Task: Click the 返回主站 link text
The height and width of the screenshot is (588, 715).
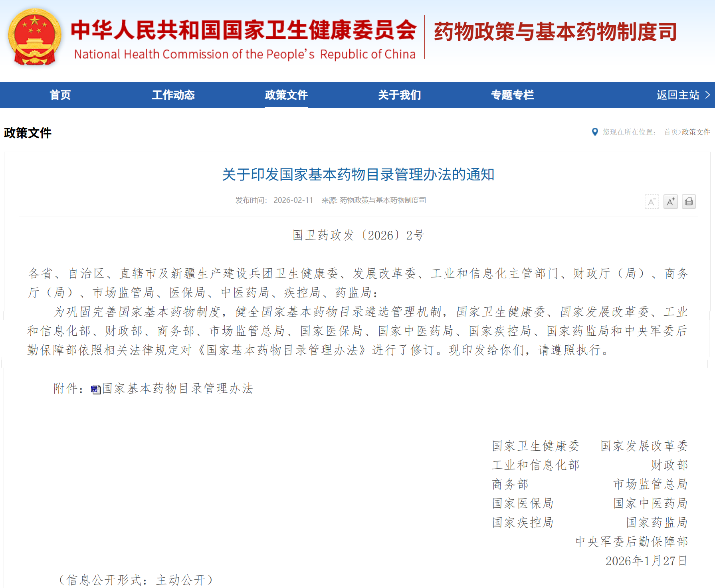Action: 678,95
